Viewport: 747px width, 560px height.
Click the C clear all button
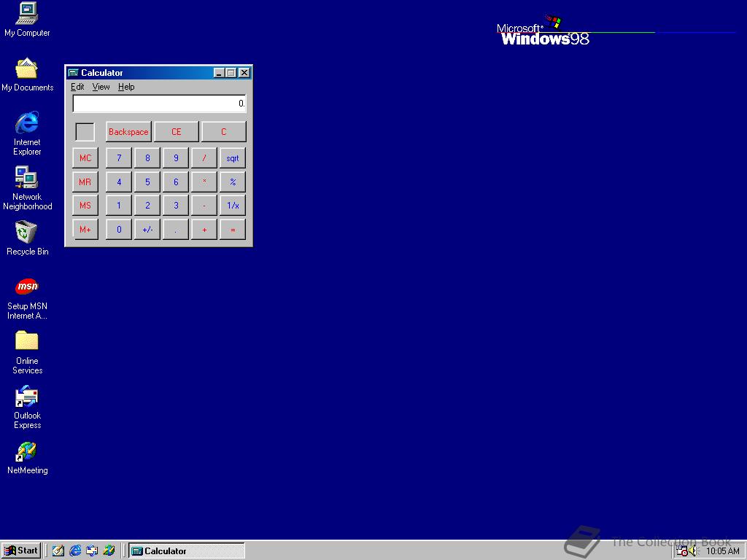[224, 132]
